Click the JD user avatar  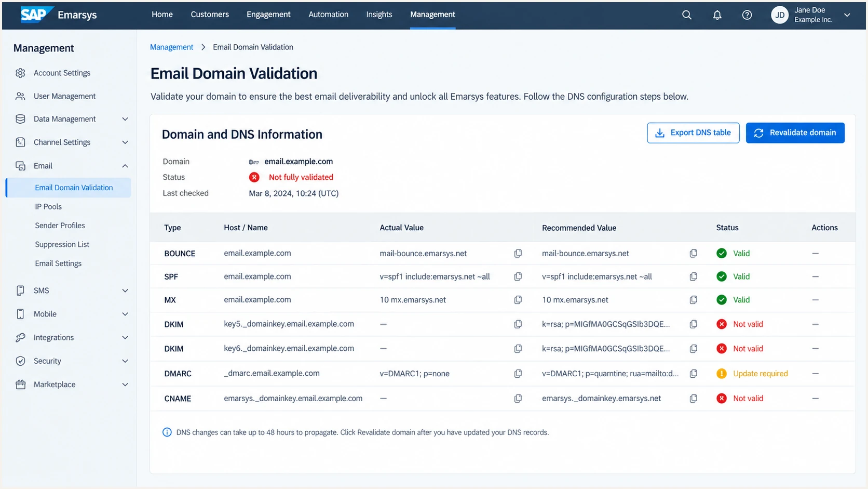tap(780, 15)
